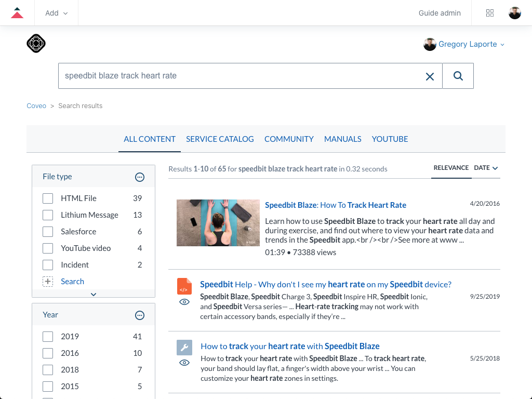Open the Coveo breadcrumb link
This screenshot has width=532, height=399.
pos(36,105)
